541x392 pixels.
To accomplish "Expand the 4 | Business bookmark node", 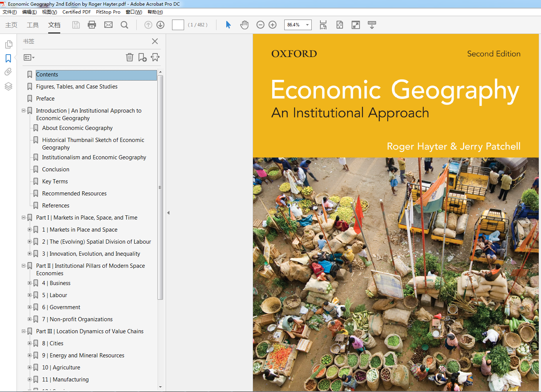I will (30, 283).
